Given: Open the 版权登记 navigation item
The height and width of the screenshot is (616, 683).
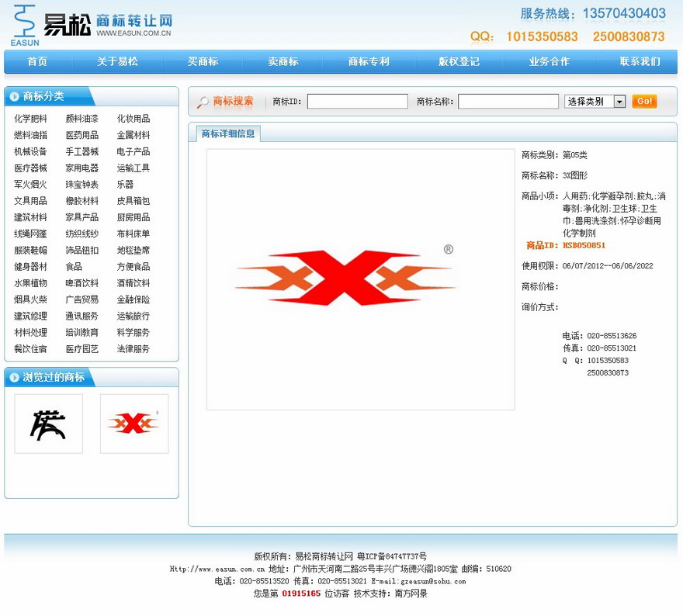Looking at the screenshot, I should tap(459, 61).
